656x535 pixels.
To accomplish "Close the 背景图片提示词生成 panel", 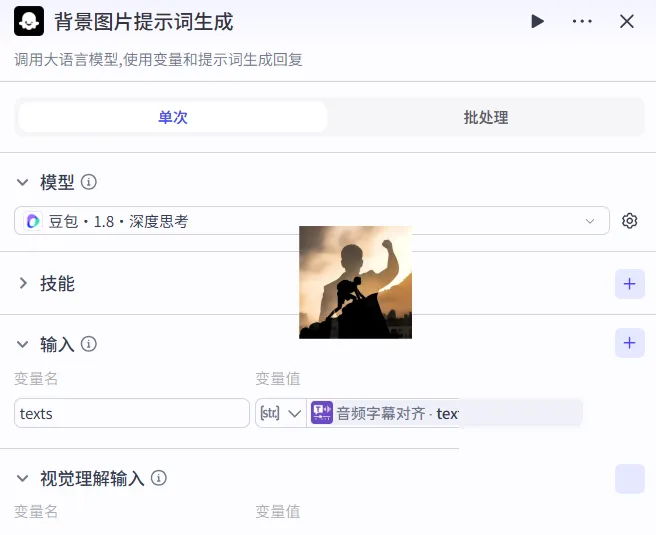I will pyautogui.click(x=627, y=21).
